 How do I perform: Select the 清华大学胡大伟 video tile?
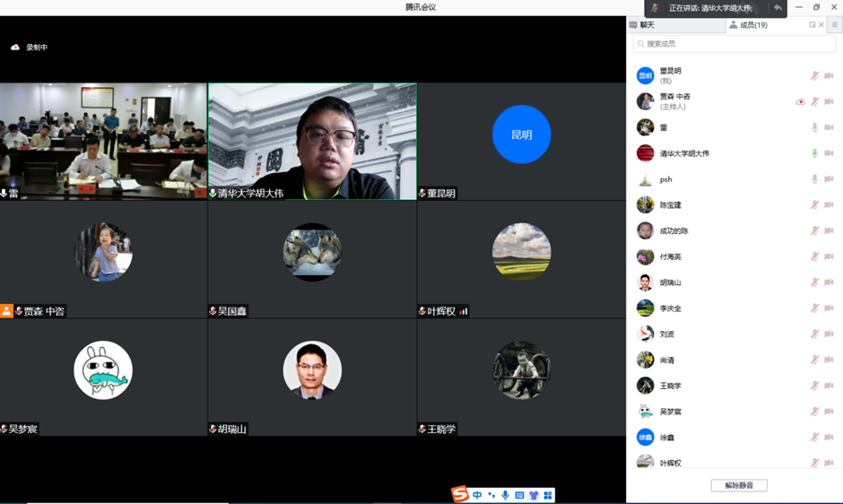click(x=312, y=141)
